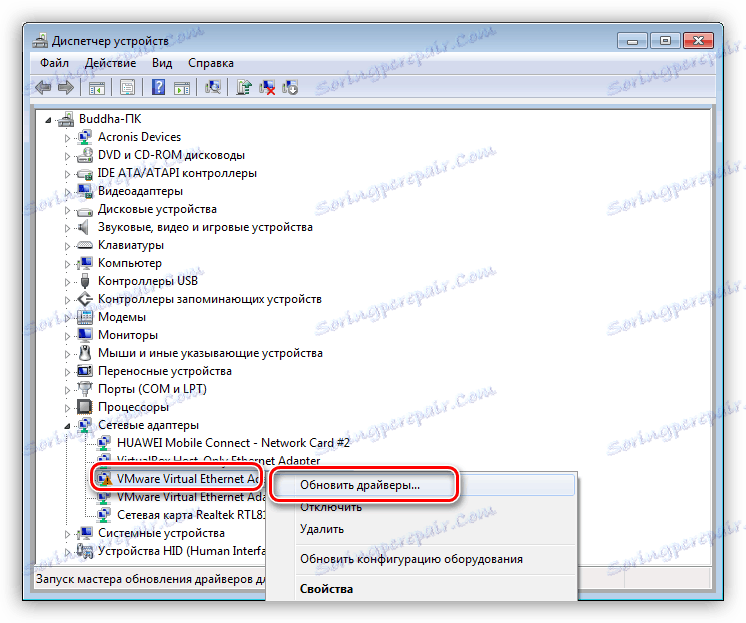This screenshot has height=623, width=746.
Task: Collapse the Сетевые адаптеры node
Action: (67, 426)
